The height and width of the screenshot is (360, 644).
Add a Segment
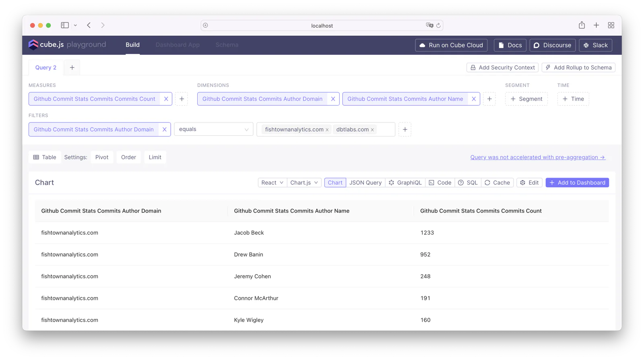pos(526,99)
